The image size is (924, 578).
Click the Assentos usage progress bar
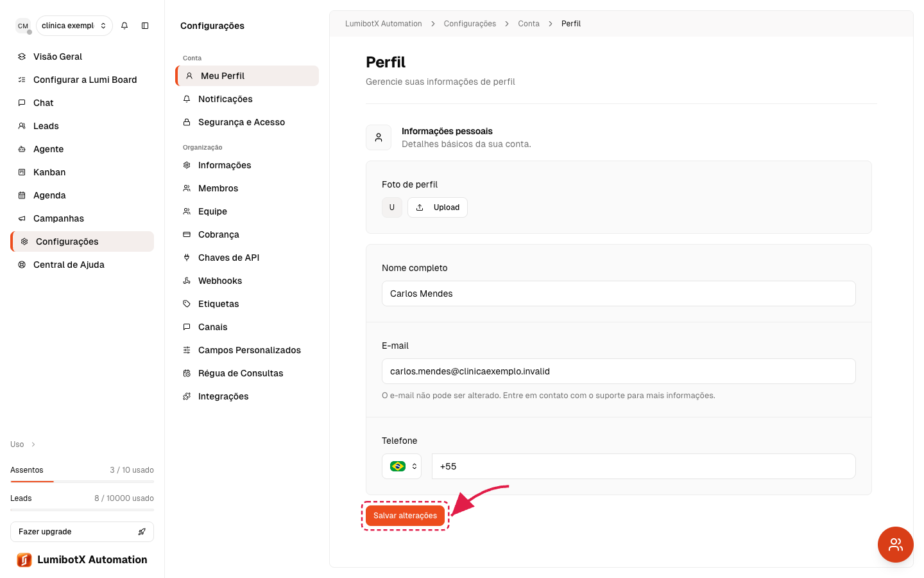(x=82, y=481)
